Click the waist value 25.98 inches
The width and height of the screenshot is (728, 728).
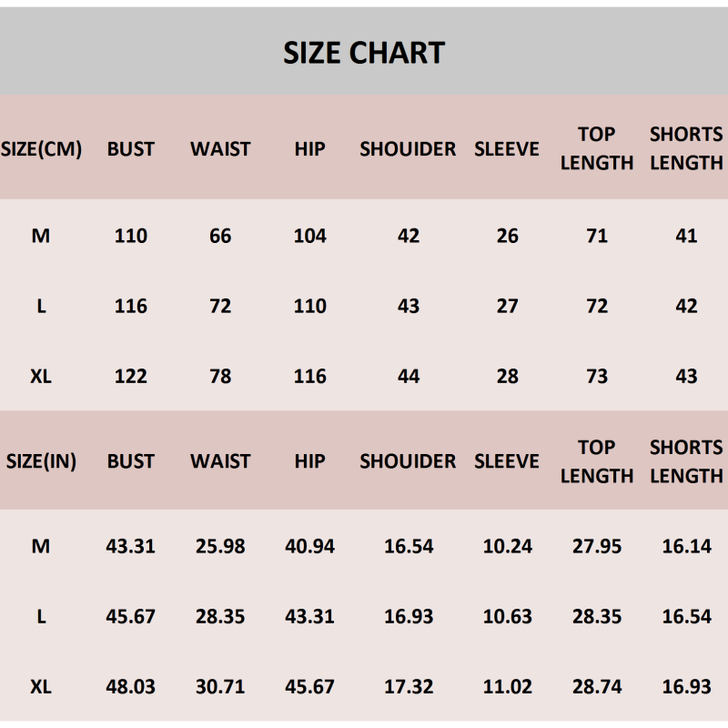(x=220, y=547)
